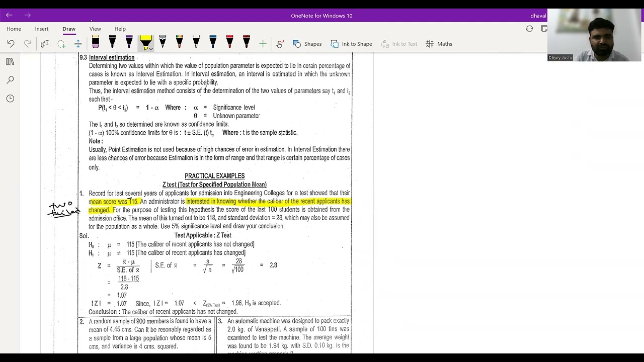This screenshot has height=362, width=644.
Task: Choose the yellow highlighter
Action: tap(145, 42)
